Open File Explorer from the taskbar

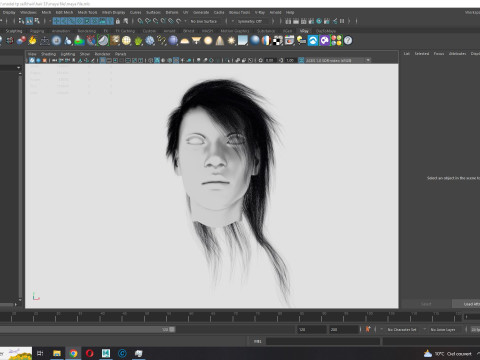(57, 353)
